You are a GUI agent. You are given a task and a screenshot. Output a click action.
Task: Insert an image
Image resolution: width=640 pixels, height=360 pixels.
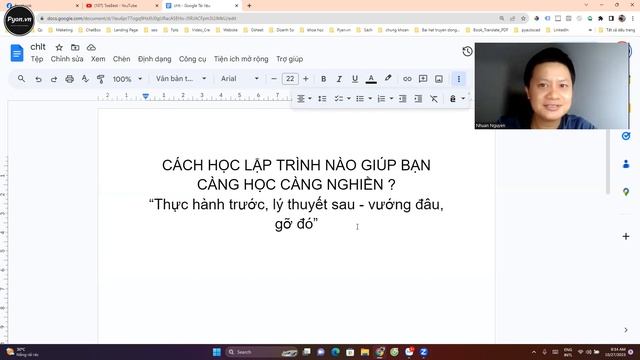click(x=439, y=79)
